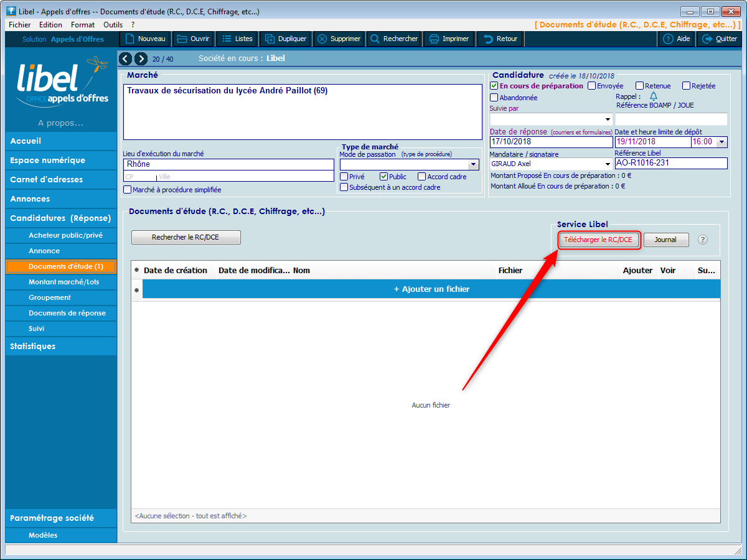Click the Libel logo
Viewport: 747px width, 560px height.
62,81
